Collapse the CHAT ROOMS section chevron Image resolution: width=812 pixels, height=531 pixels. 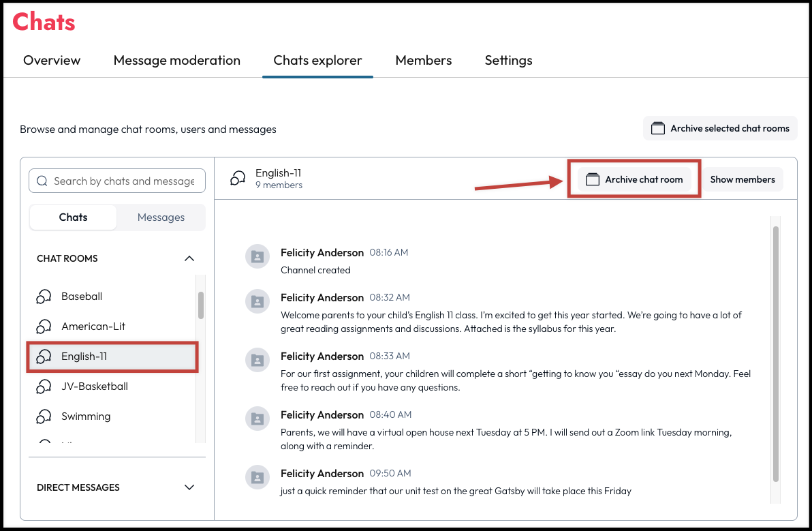point(189,258)
